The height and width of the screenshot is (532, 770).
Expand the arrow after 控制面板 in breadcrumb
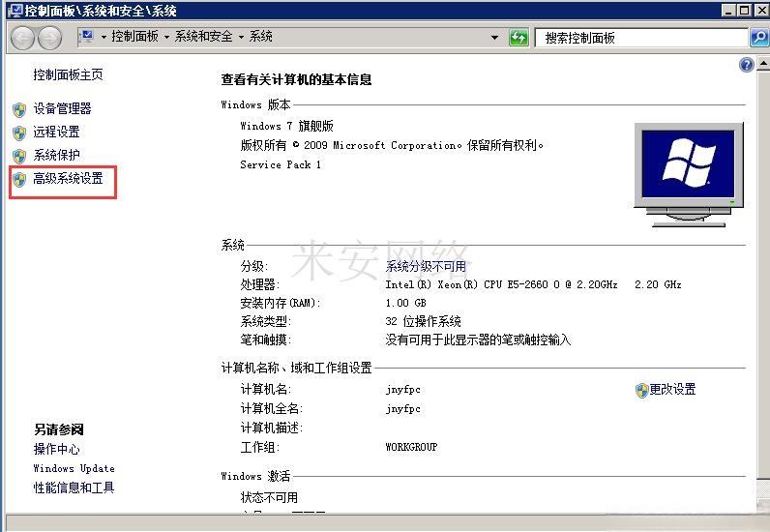[x=166, y=37]
